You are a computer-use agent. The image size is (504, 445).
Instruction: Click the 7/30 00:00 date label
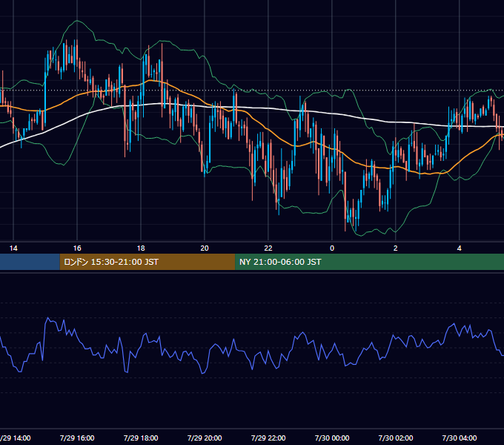(x=332, y=438)
